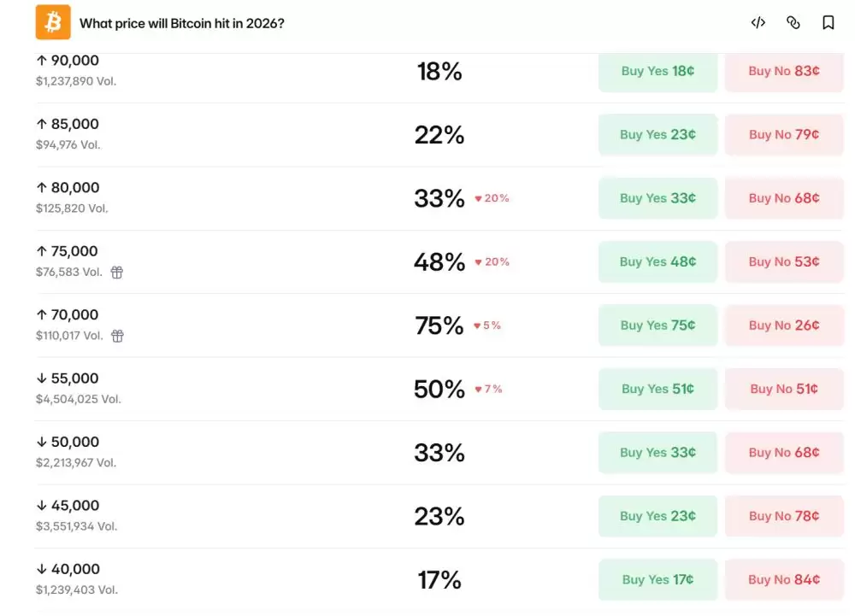Screen dimensions: 855x616
Task: Buy Yes at 75¢ for 70,000
Action: [657, 326]
